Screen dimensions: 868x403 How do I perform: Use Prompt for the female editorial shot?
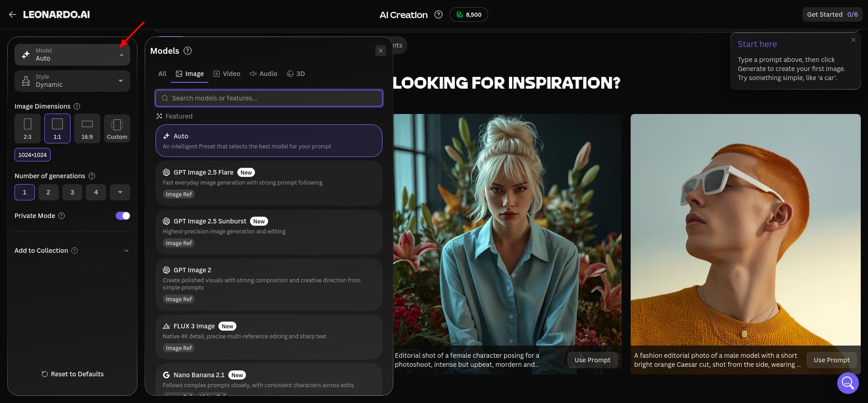click(592, 360)
